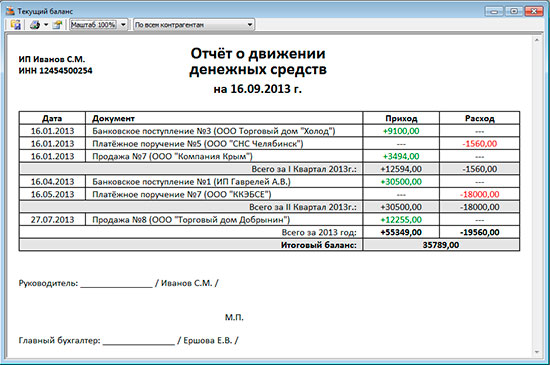
Task: Open the print options arrow next to printer
Action: click(x=46, y=25)
